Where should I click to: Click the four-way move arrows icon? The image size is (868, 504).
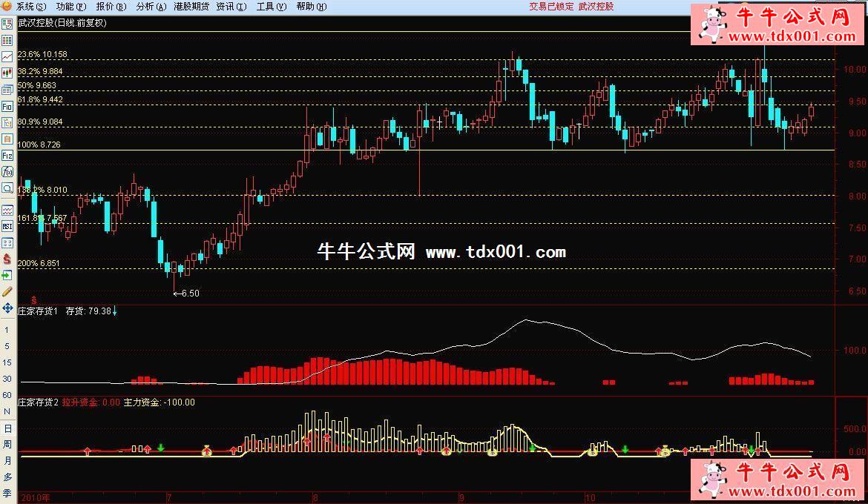(x=7, y=308)
